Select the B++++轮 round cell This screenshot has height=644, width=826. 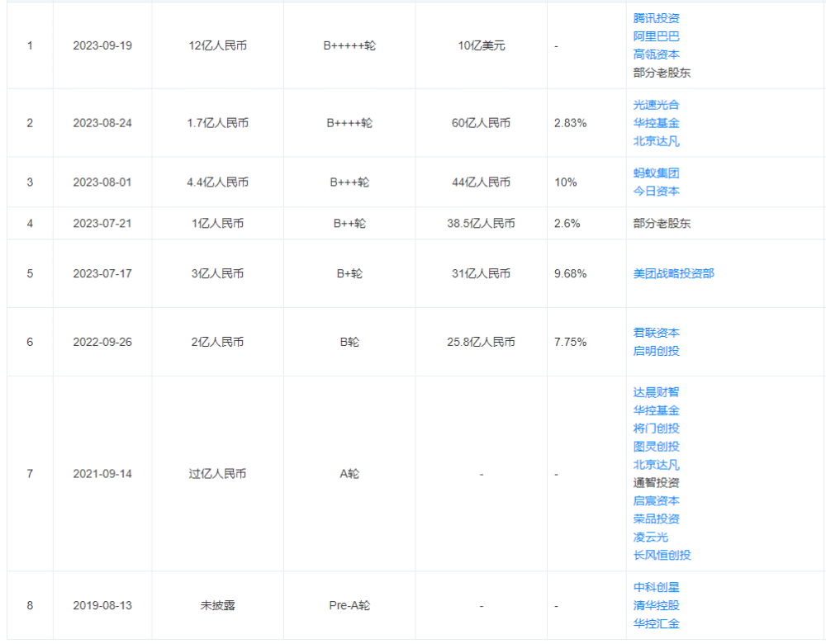349,123
